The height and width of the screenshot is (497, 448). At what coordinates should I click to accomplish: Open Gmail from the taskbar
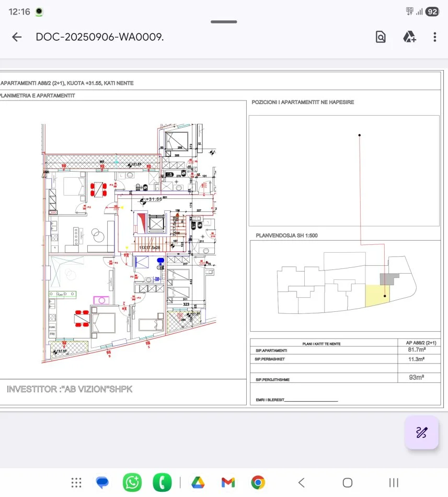click(x=228, y=482)
